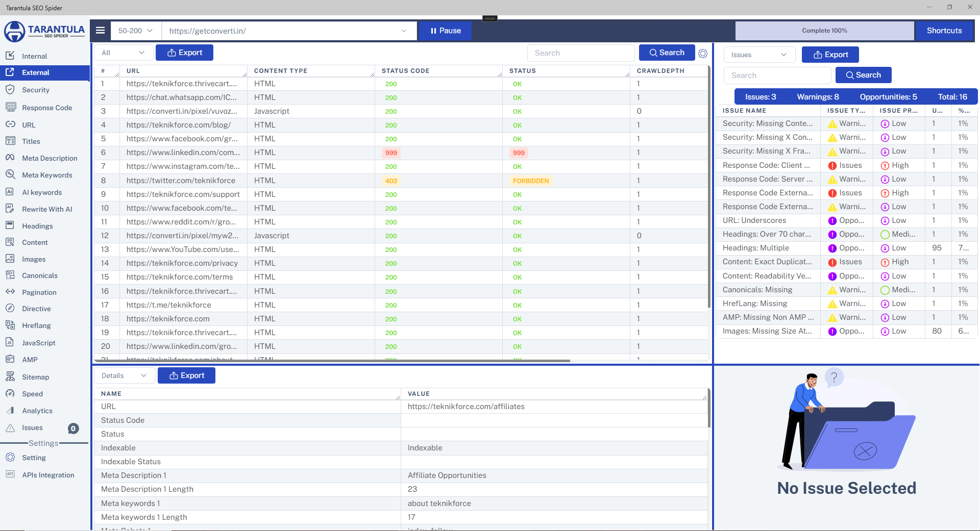
Task: Click the JavaScript file icon
Action: coord(10,342)
